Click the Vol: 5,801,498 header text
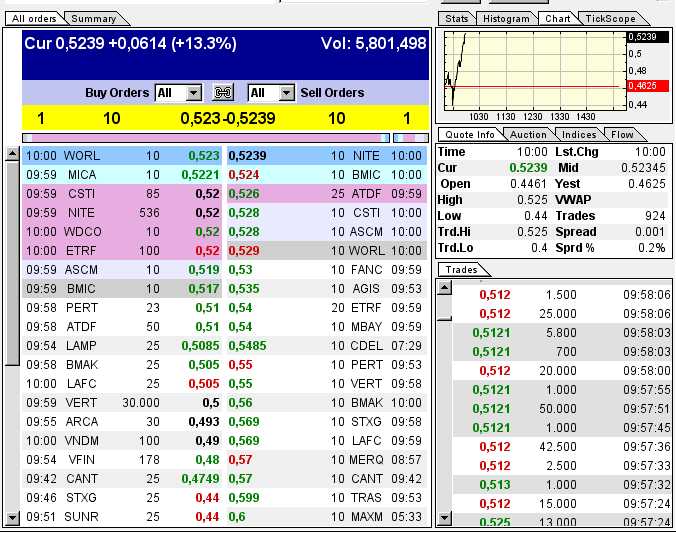 tap(373, 43)
